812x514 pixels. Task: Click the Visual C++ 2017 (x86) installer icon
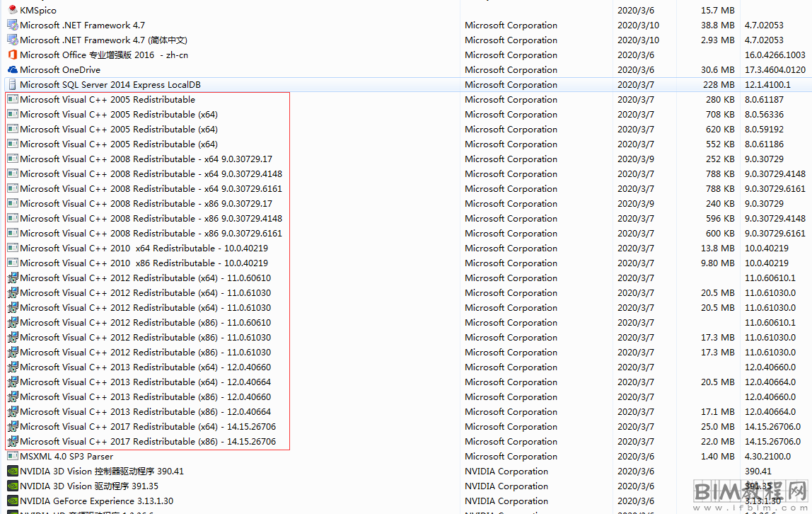(13, 442)
